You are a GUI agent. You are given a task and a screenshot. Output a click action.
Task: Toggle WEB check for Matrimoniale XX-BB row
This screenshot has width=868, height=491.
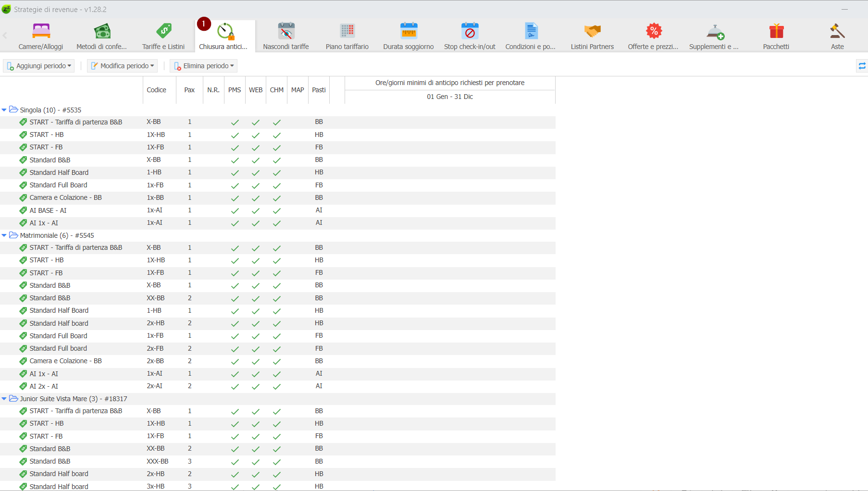[x=256, y=298]
